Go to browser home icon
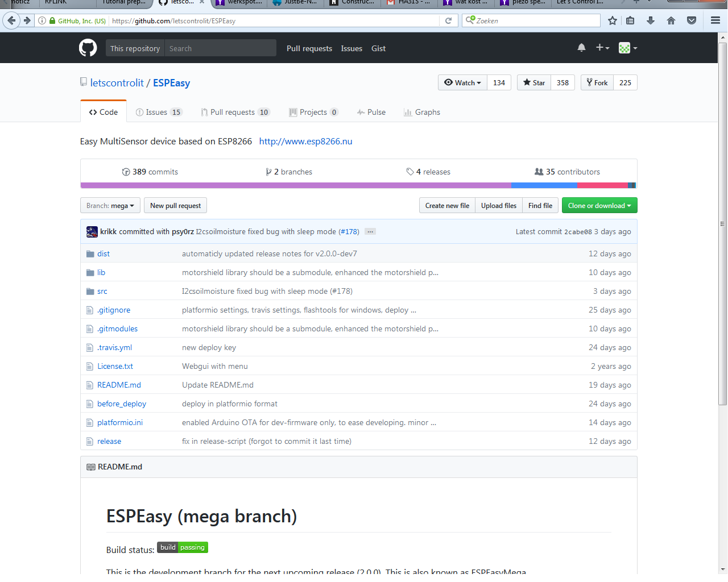The height and width of the screenshot is (582, 728). pyautogui.click(x=671, y=20)
